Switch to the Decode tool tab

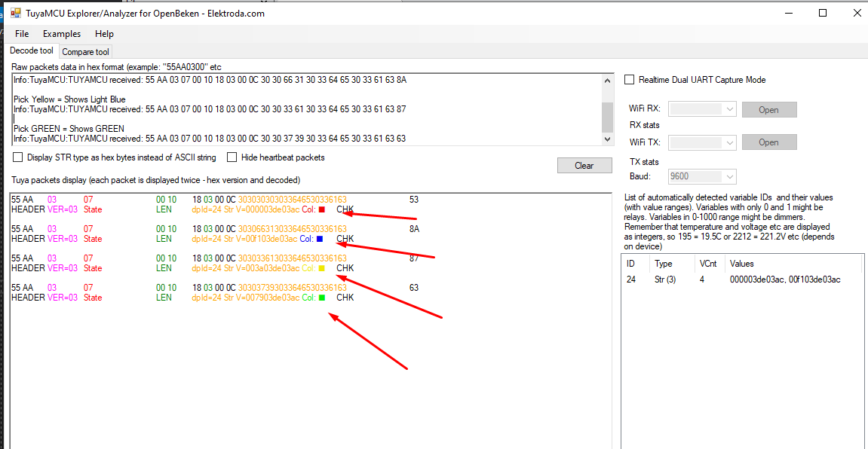(x=32, y=51)
